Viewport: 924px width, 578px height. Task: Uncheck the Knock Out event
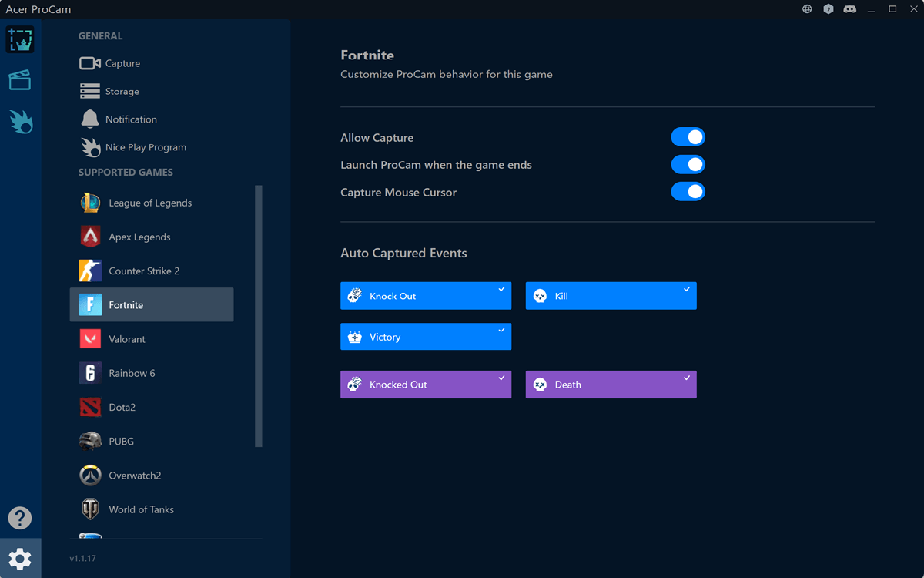coord(426,296)
